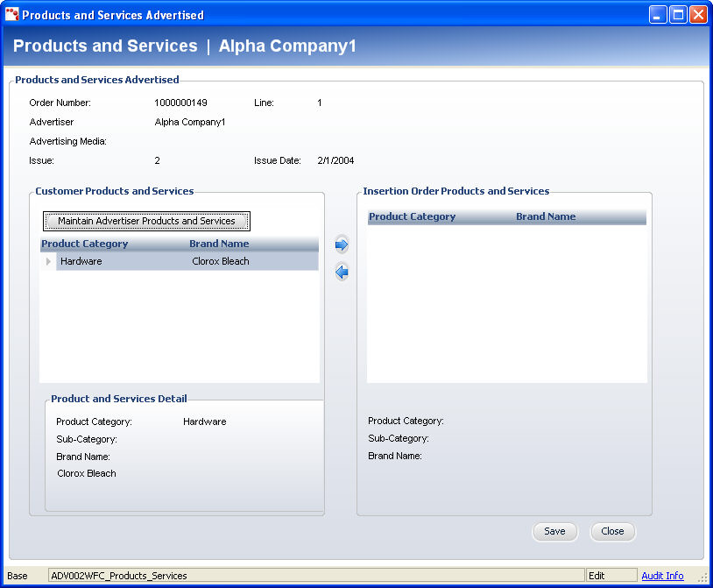713x588 pixels.
Task: Click the resize grip in the status bar corner
Action: [x=702, y=577]
